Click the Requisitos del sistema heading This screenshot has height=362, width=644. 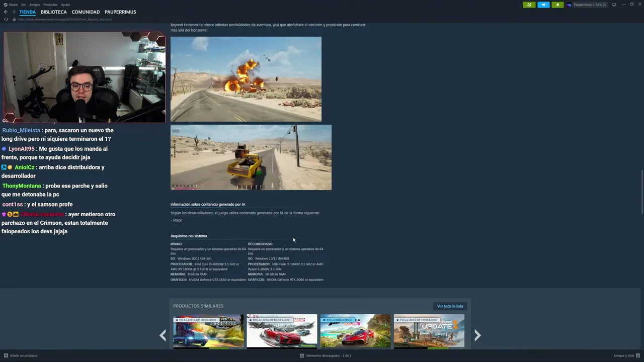pyautogui.click(x=189, y=236)
